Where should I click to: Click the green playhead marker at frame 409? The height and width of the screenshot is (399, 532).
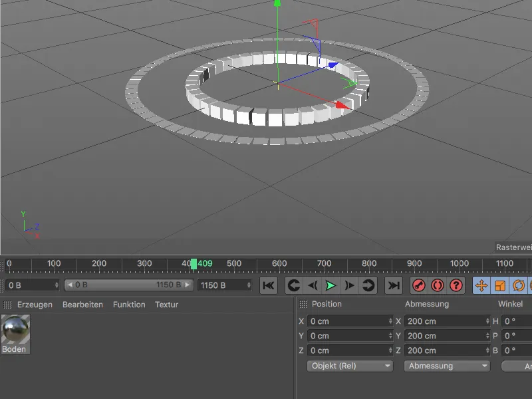coord(194,264)
